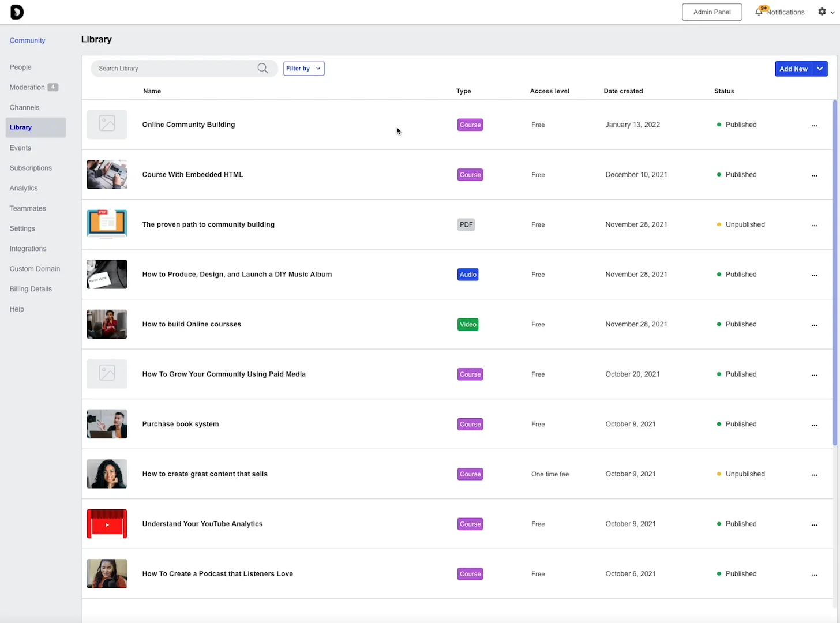This screenshot has width=840, height=623.
Task: Open options for Online Community Building row
Action: point(814,125)
